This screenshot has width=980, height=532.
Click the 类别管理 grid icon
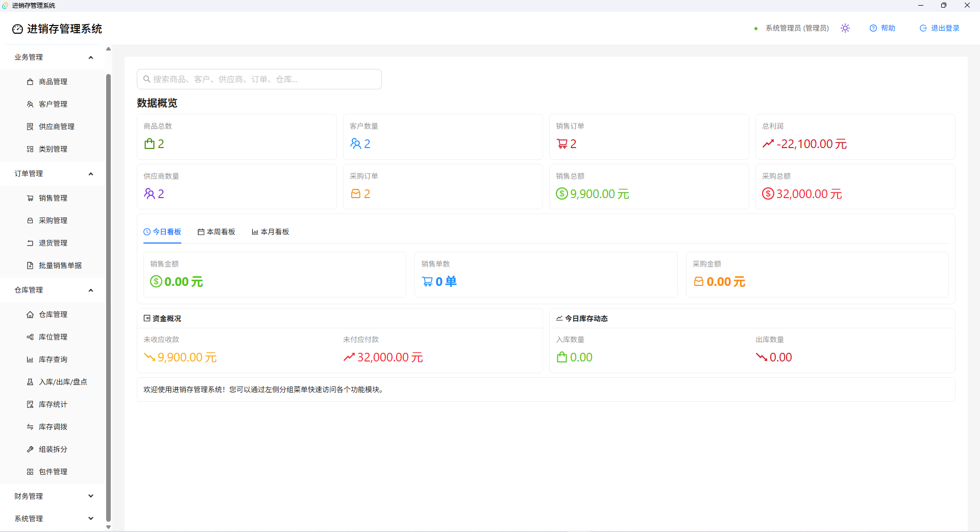point(30,149)
